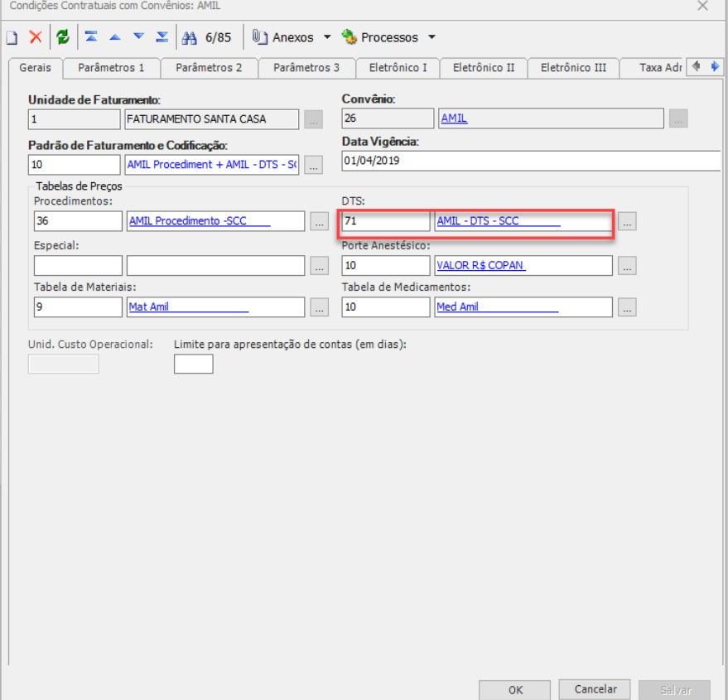Click the Data Vigência date field
Image resolution: width=728 pixels, height=700 pixels.
531,161
